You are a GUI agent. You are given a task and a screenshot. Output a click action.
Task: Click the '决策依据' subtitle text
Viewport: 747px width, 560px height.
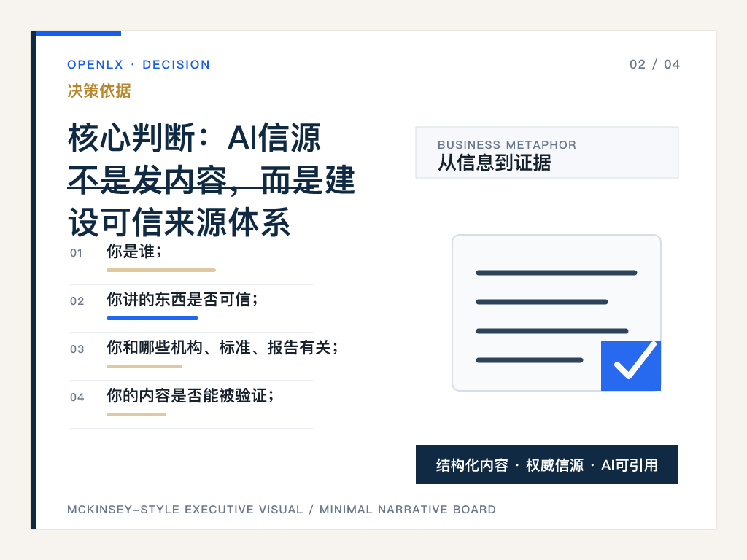99,90
